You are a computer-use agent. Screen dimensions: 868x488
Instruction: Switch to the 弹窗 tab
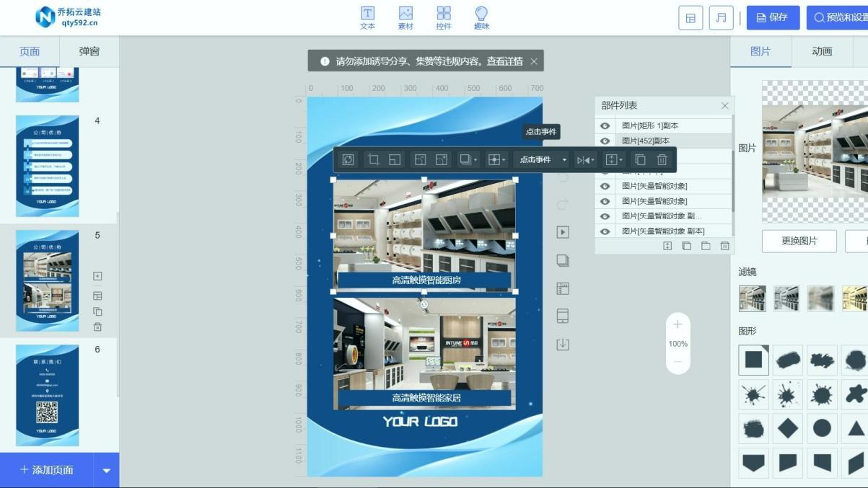(x=89, y=51)
